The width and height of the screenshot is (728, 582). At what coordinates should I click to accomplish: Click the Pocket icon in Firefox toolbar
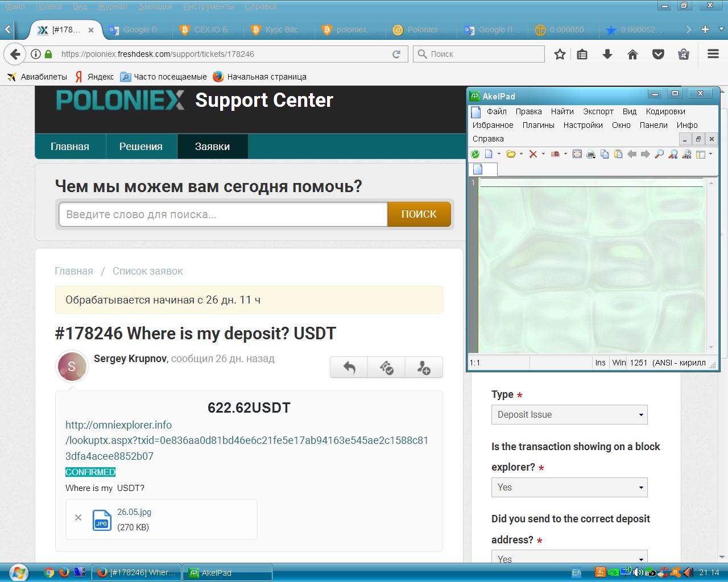tap(658, 54)
